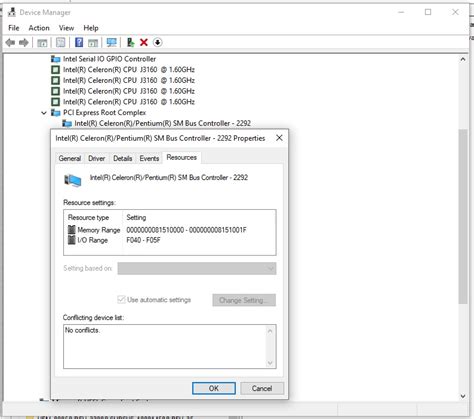
Task: Maximize the Device Manager window
Action: pyautogui.click(x=428, y=12)
